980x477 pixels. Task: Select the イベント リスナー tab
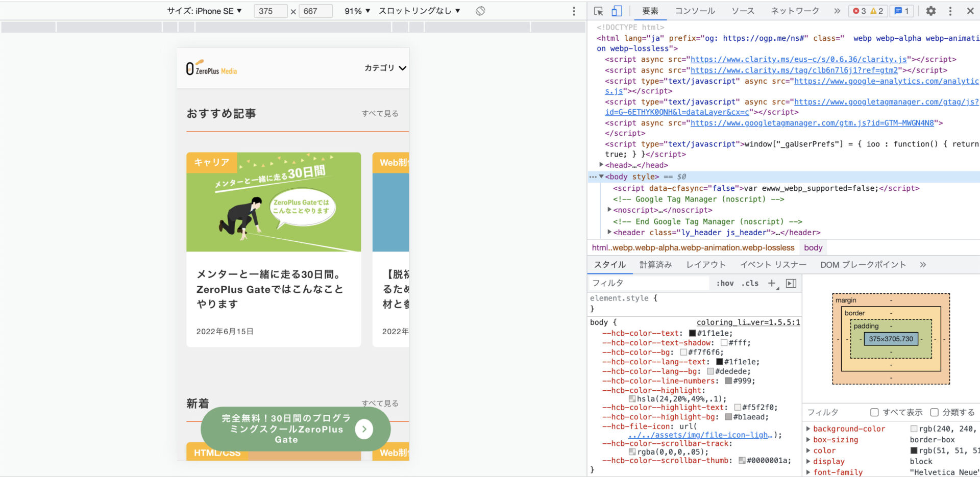pyautogui.click(x=773, y=264)
